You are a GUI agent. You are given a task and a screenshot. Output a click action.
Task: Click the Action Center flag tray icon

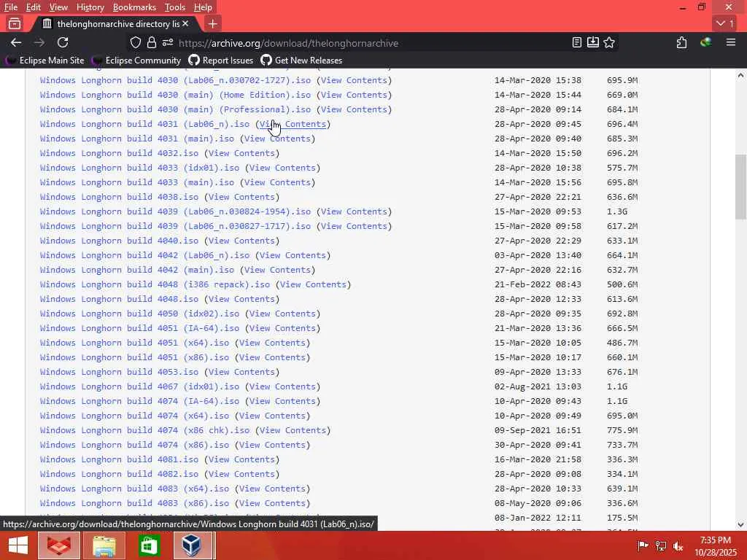pos(643,545)
